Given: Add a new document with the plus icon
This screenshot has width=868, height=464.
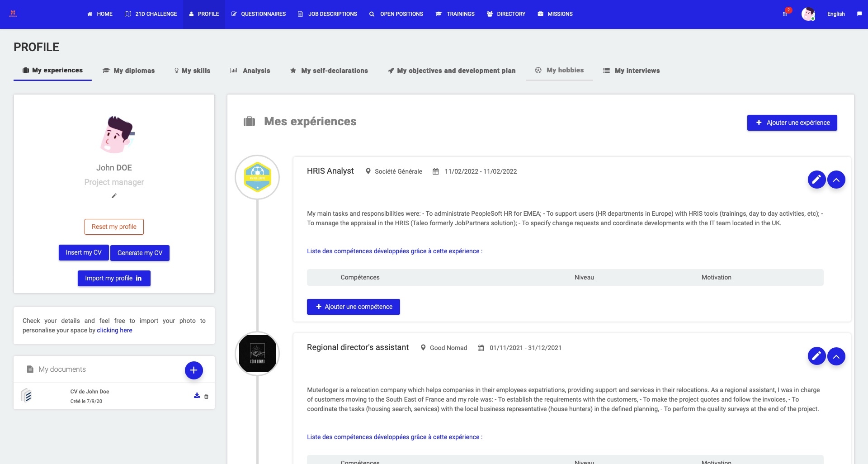Looking at the screenshot, I should pyautogui.click(x=193, y=370).
